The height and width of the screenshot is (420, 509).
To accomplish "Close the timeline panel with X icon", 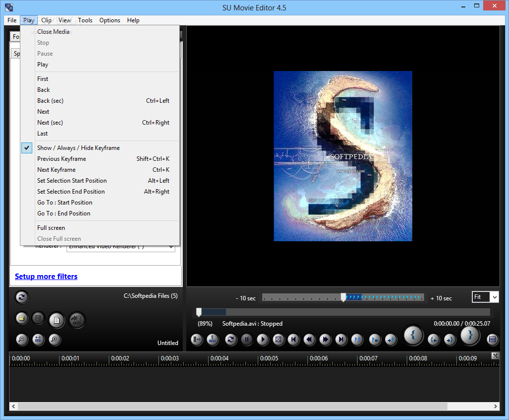I will click(495, 356).
